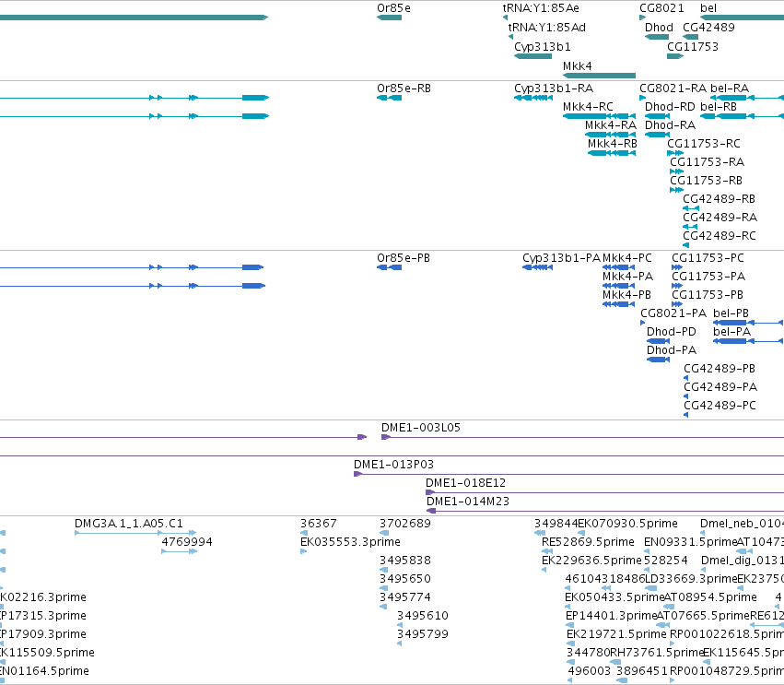This screenshot has height=685, width=784.
Task: Click the 3495650 feature label
Action: (x=404, y=580)
